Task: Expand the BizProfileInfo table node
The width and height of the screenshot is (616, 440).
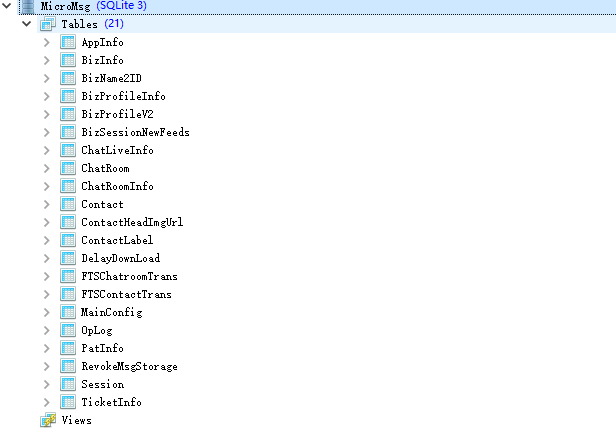Action: (47, 96)
